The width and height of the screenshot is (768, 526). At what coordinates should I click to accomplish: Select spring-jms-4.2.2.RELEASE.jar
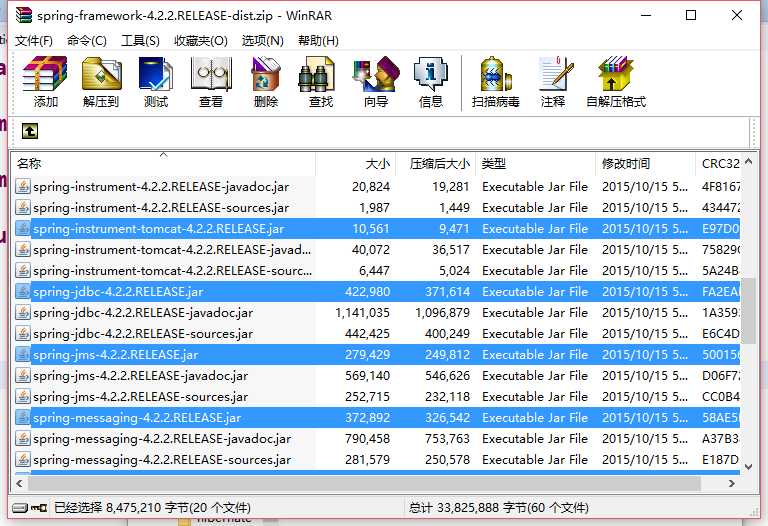(376, 355)
